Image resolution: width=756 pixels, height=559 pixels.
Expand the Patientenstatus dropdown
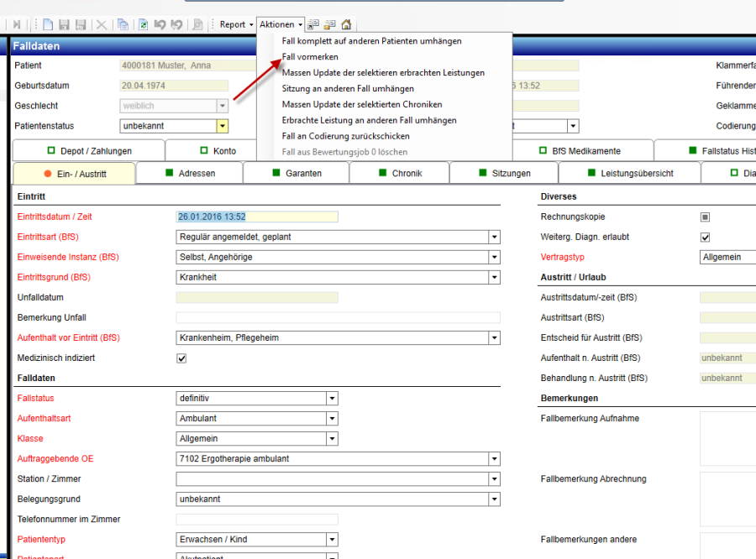(x=223, y=127)
